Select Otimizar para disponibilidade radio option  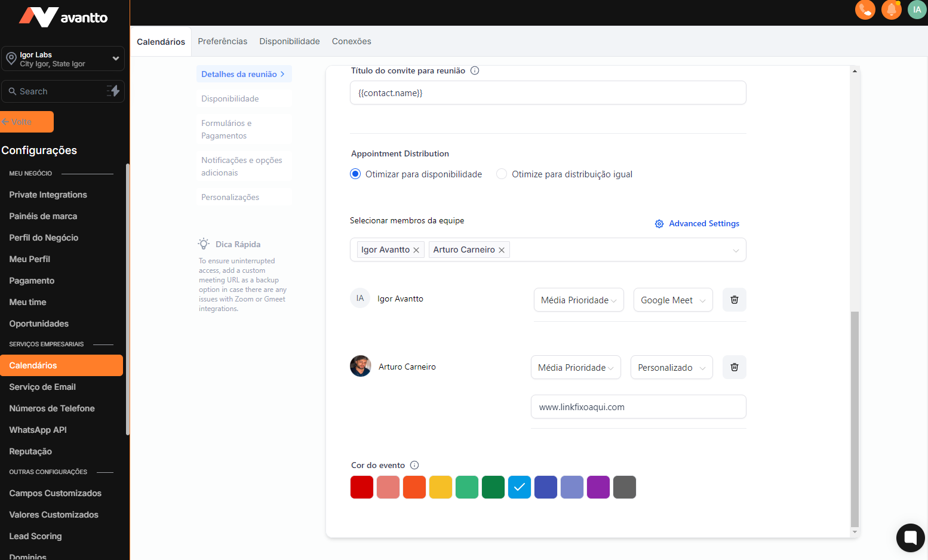click(x=355, y=174)
